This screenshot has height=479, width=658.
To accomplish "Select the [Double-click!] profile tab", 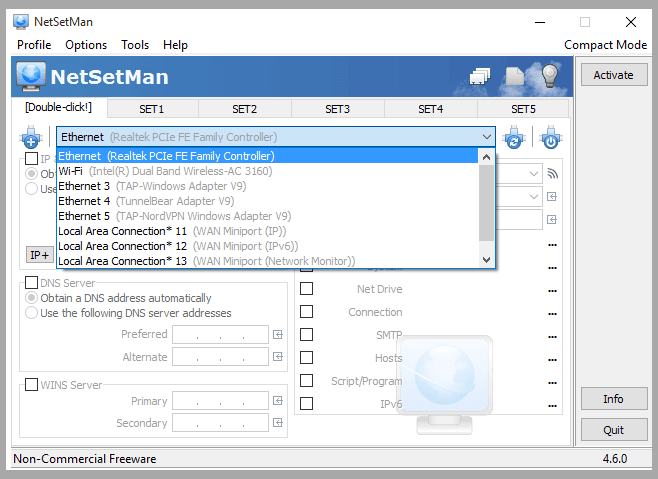I will 58,107.
